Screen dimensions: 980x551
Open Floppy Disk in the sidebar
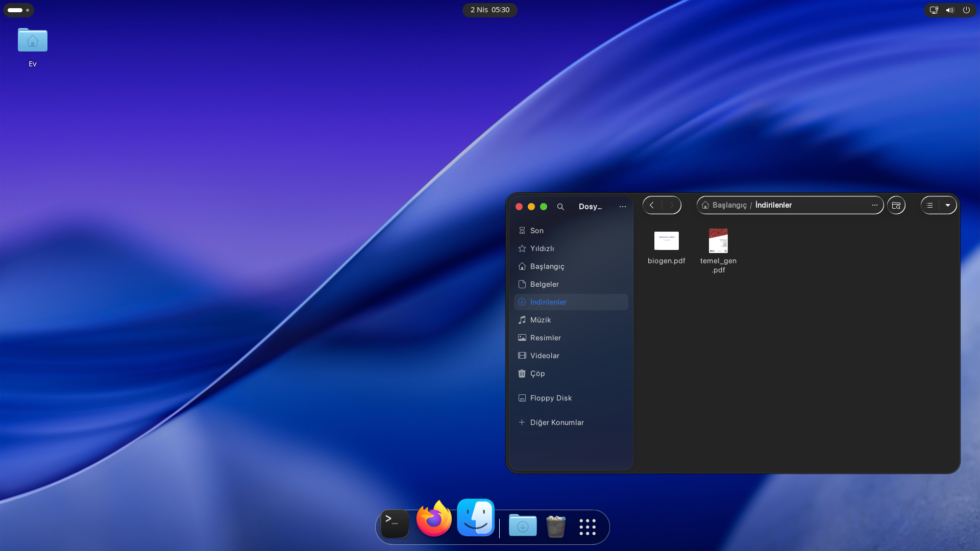(x=571, y=398)
